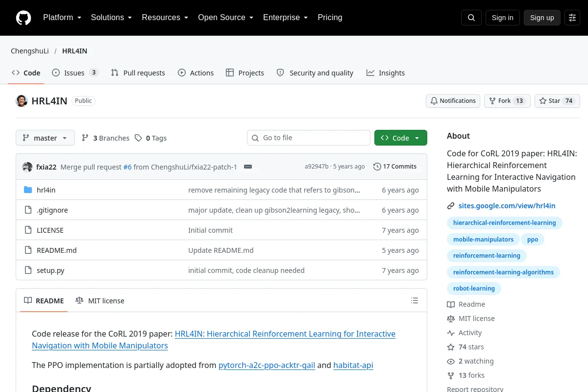Open the README.md file
Image resolution: width=588 pixels, height=392 pixels.
tap(57, 250)
